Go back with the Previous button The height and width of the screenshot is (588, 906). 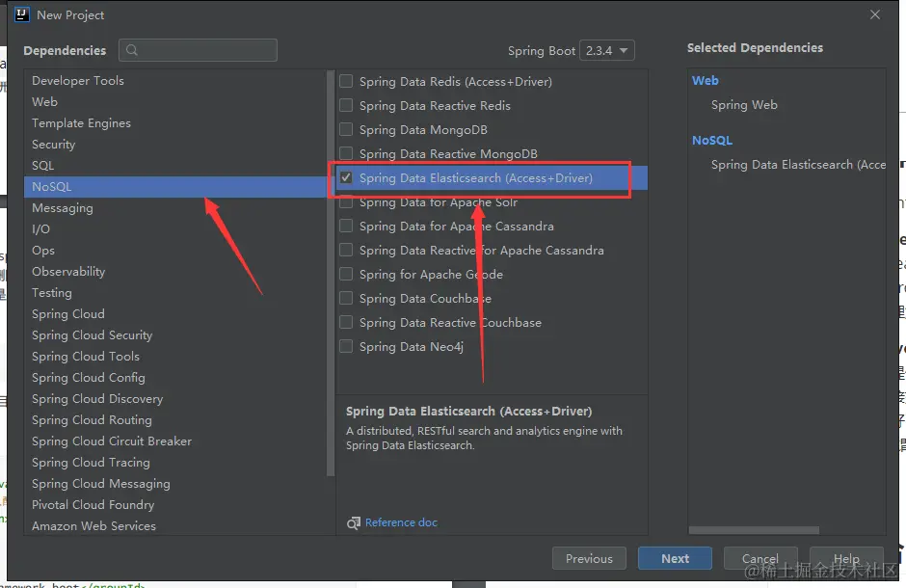point(589,558)
